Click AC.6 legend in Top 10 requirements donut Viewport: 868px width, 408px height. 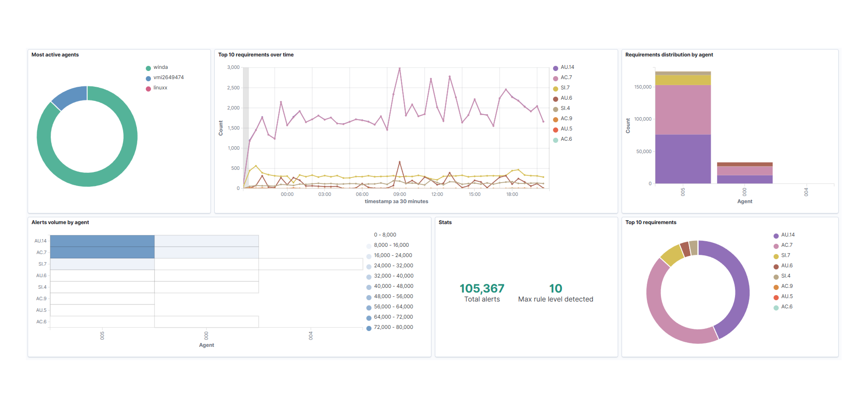tap(786, 307)
